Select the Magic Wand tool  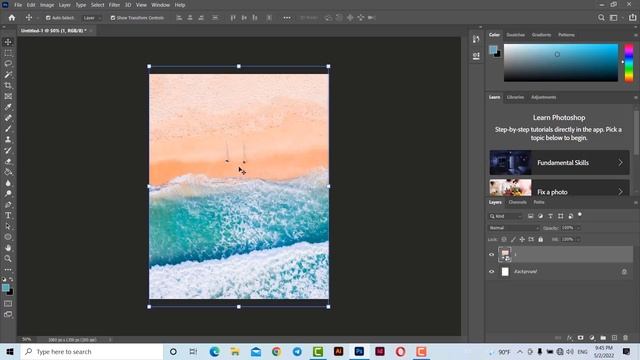coord(8,75)
